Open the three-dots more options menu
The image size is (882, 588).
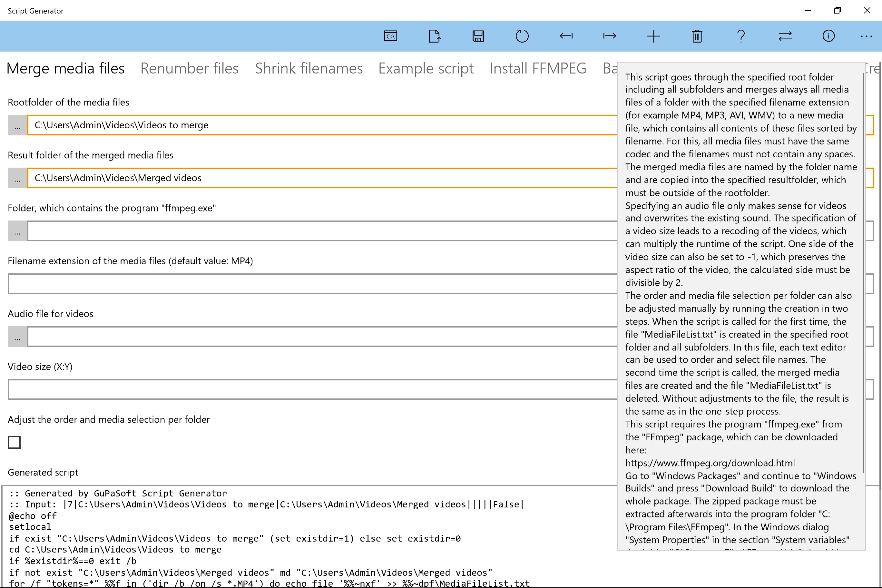[866, 36]
